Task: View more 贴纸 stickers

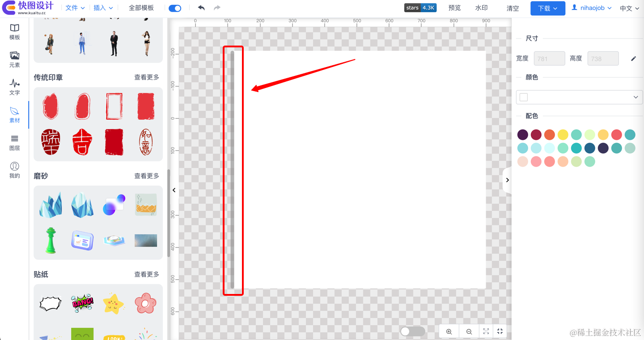Action: point(147,274)
